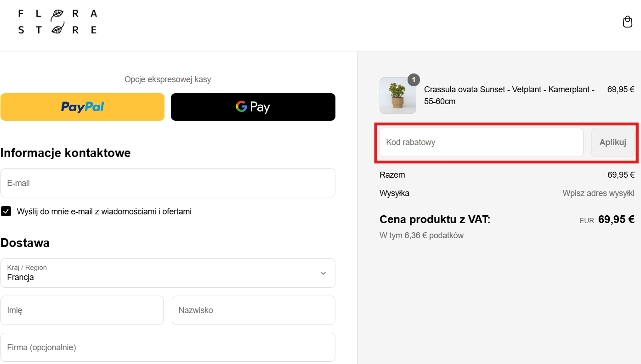Focus the Kod rabatowy discount field
Image resolution: width=641 pixels, height=364 pixels.
(x=481, y=142)
